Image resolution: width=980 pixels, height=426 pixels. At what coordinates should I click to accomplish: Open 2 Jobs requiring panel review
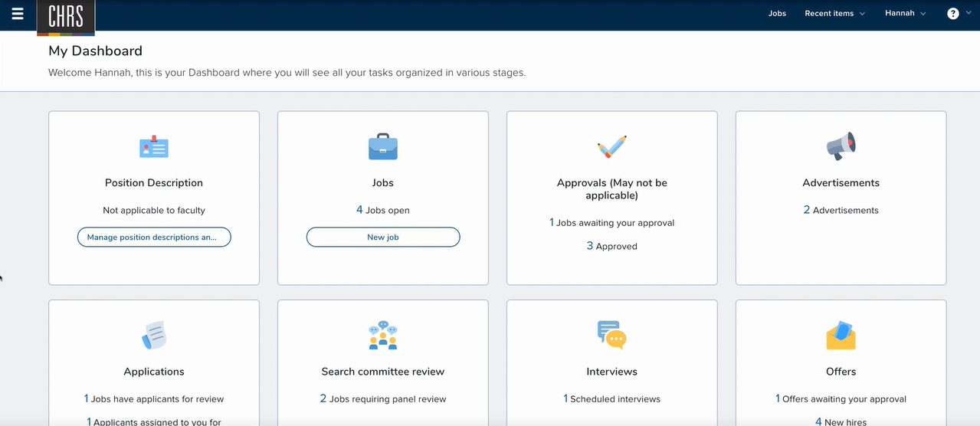(383, 399)
